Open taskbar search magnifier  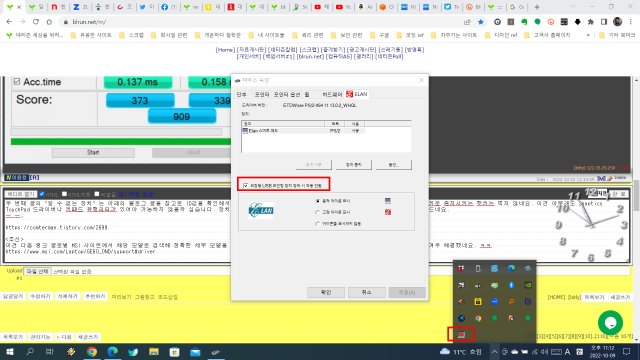pyautogui.click(x=30, y=351)
